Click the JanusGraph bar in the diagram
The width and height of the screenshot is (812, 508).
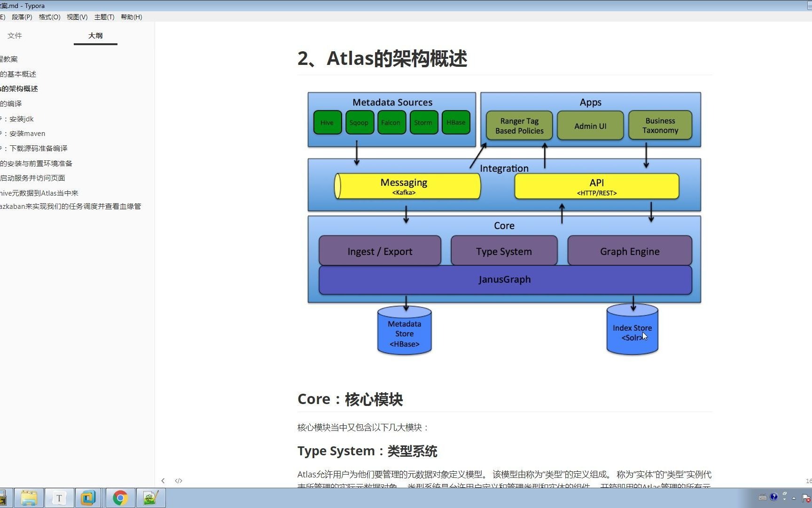pos(505,280)
